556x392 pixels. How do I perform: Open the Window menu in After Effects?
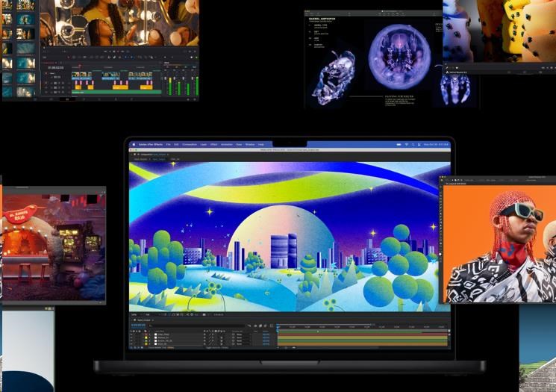[250, 144]
